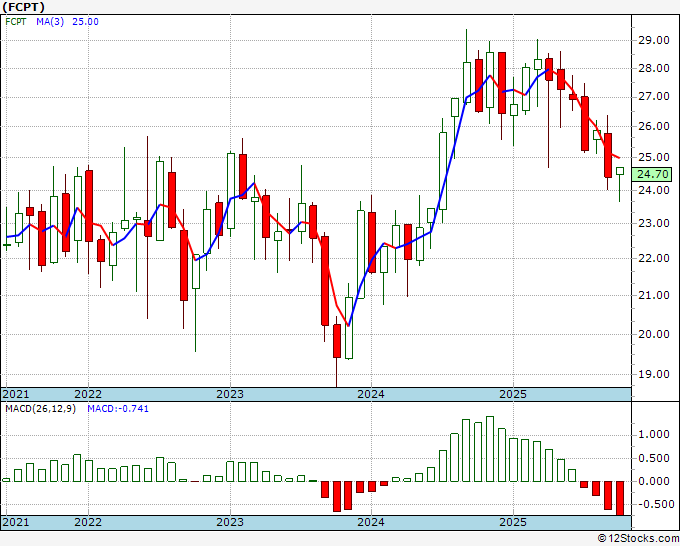Click the 2024 marker on MACD timeline
Viewport: 680px width, 546px height.
click(371, 522)
